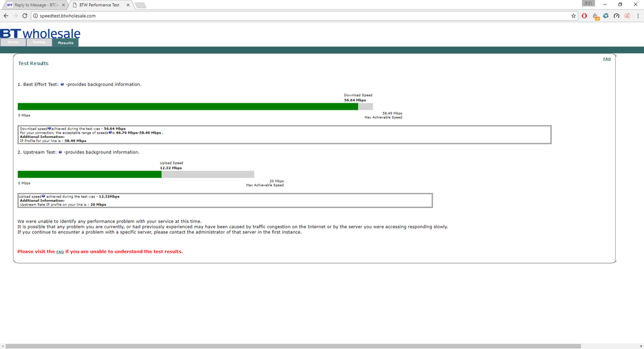Screen dimensions: 644x349
Task: Close the BTW Performance Test tab
Action: (x=128, y=5)
